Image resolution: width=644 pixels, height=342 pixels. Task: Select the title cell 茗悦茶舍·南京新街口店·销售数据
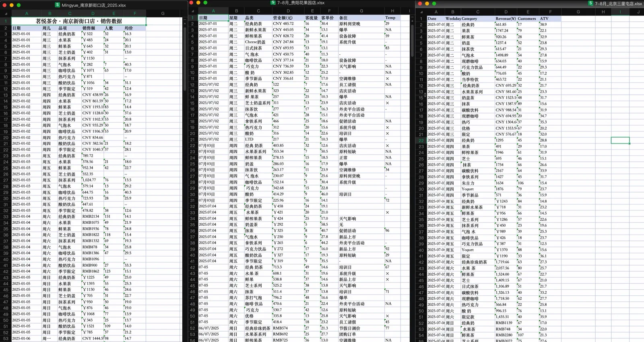pos(78,21)
